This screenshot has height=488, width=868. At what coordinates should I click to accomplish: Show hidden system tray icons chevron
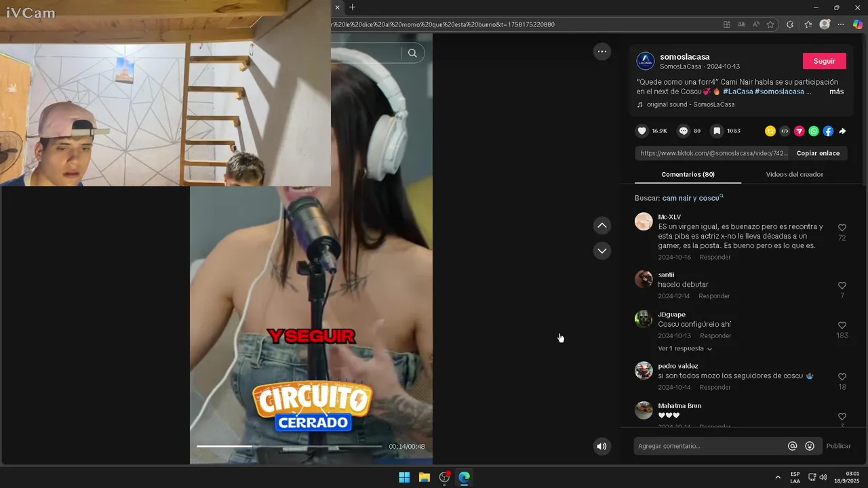click(x=778, y=477)
